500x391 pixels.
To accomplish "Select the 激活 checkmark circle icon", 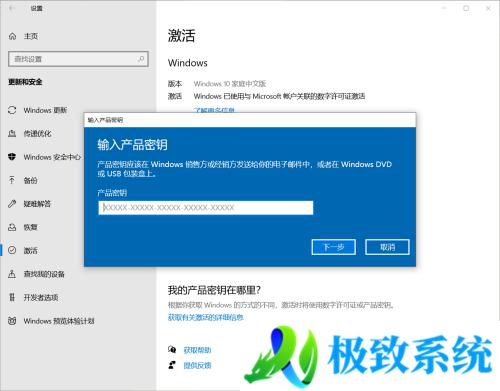I will tap(12, 250).
